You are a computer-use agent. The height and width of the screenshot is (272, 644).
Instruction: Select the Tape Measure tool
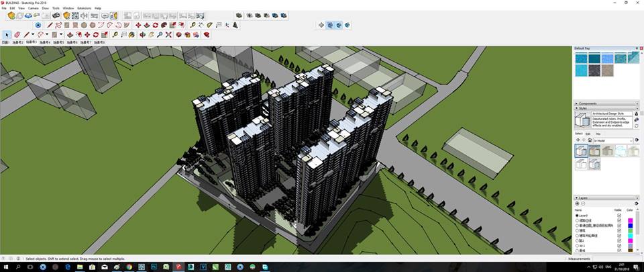pos(115,34)
